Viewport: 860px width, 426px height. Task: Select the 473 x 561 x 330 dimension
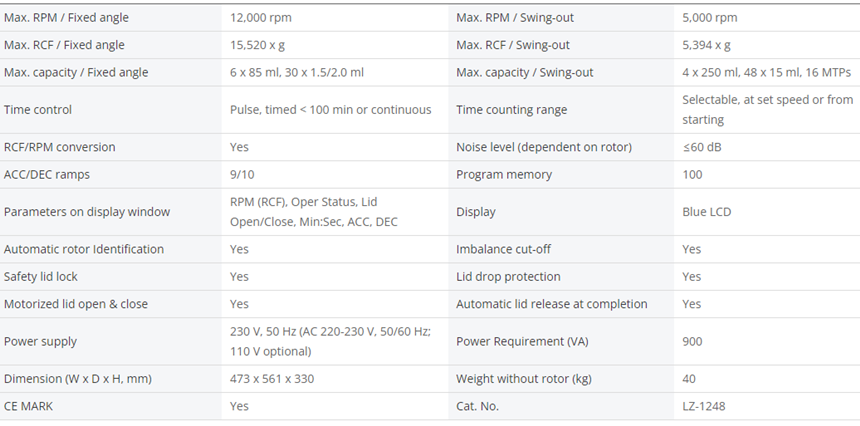[273, 379]
